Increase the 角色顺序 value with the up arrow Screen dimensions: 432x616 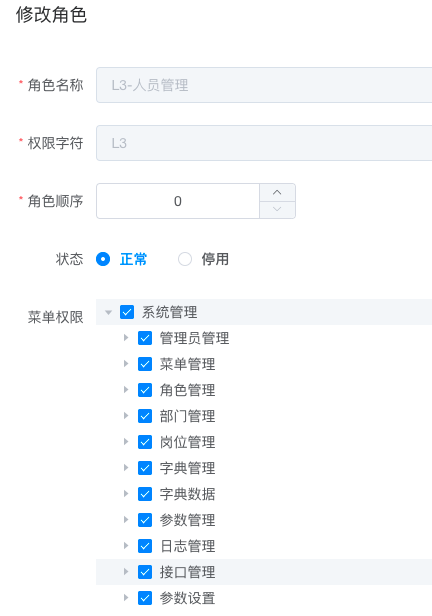277,192
